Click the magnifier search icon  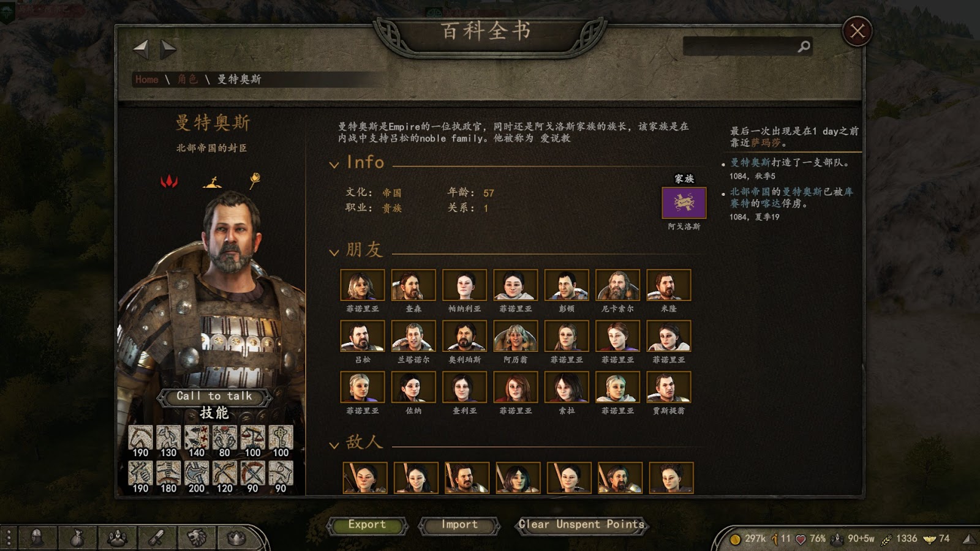pos(804,47)
